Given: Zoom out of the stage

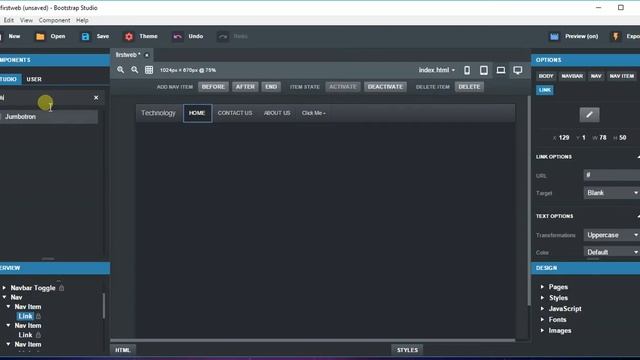Looking at the screenshot, I should (135, 70).
